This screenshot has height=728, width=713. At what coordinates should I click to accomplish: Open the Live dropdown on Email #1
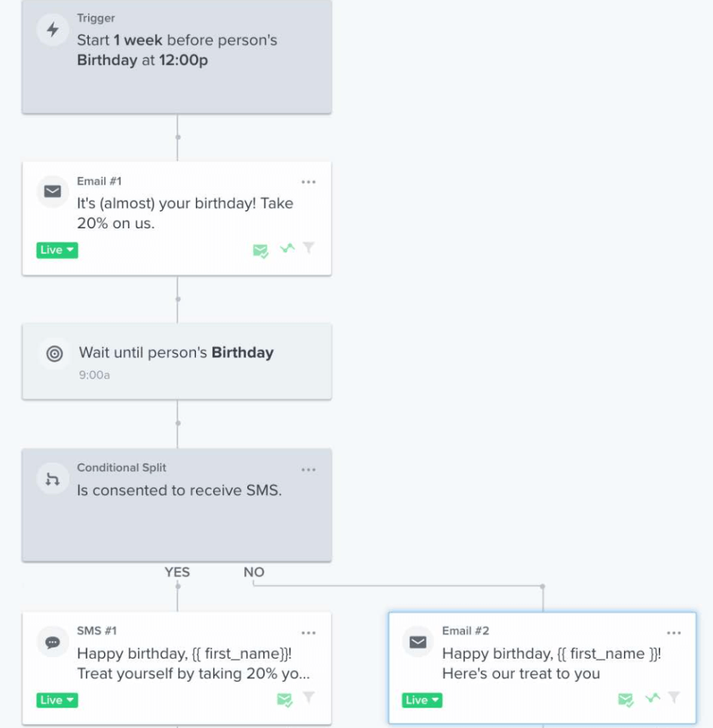pos(57,250)
